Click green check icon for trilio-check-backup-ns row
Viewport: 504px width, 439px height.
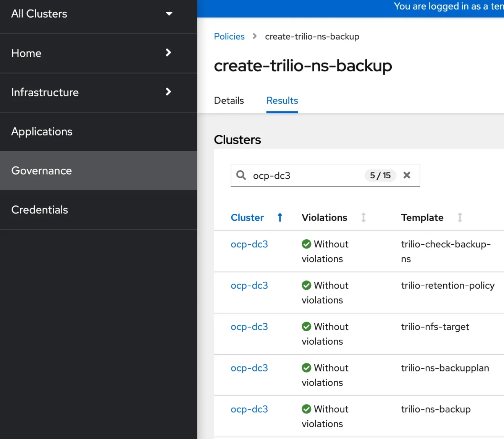point(306,244)
